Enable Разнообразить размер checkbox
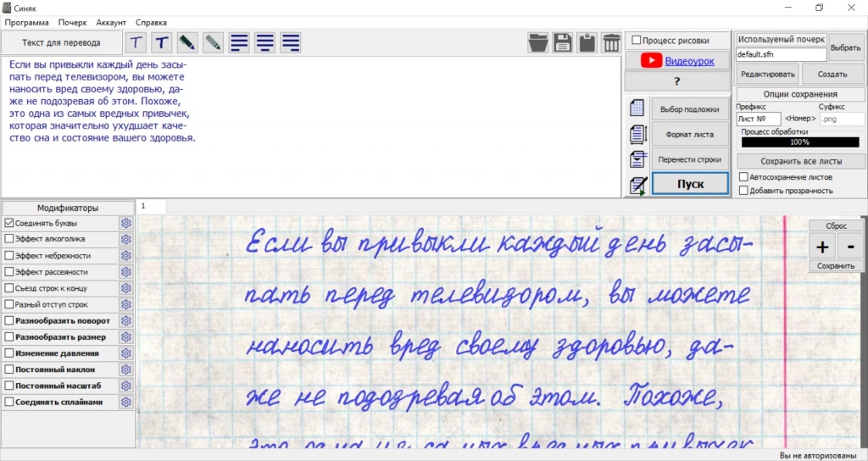 (x=8, y=337)
